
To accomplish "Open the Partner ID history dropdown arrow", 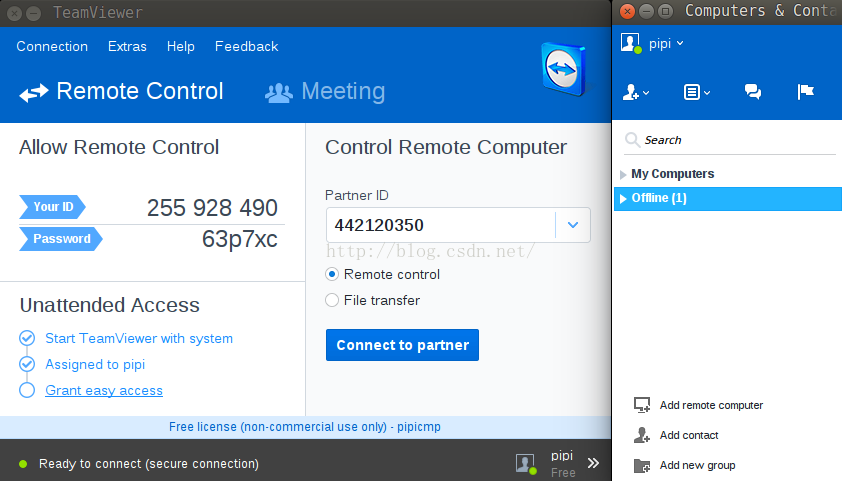I will point(573,225).
